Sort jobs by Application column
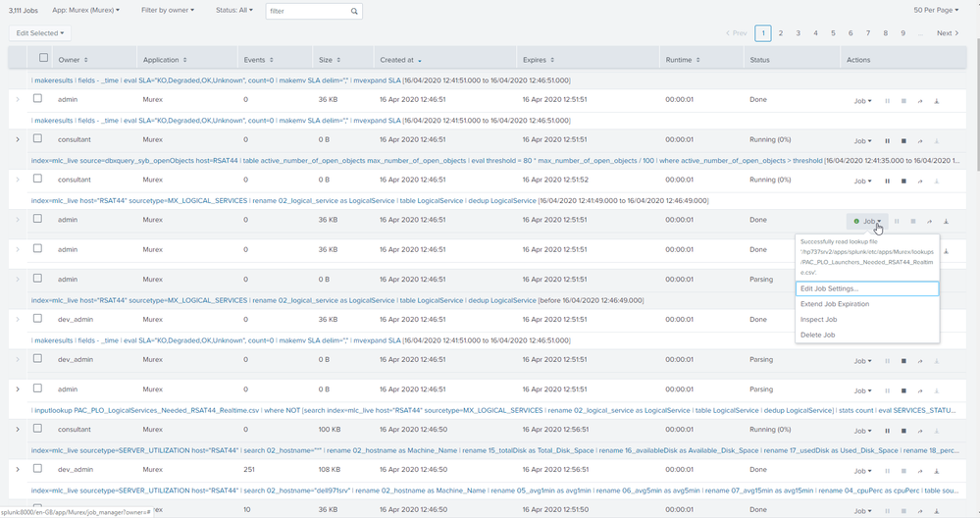The width and height of the screenshot is (980, 518). click(x=165, y=60)
